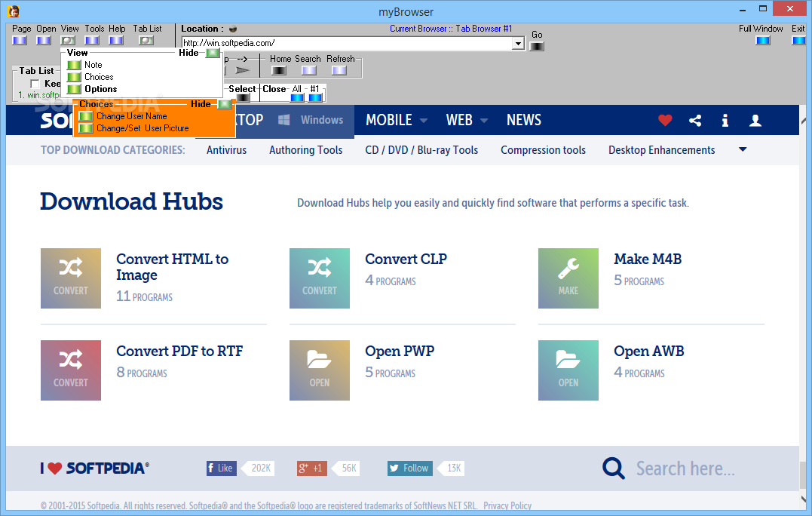Click the blue Open menu button
This screenshot has width=812, height=516.
(44, 41)
